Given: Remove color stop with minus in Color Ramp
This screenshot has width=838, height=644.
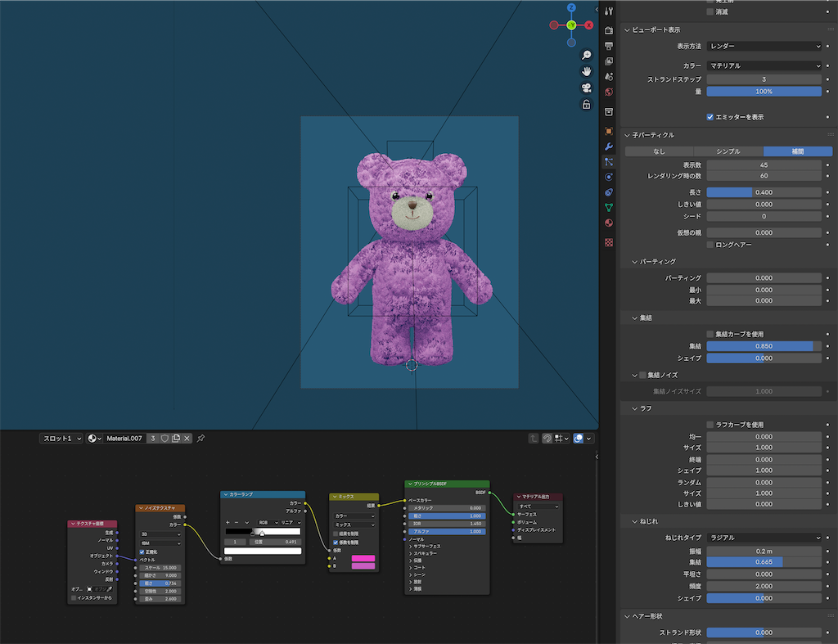Looking at the screenshot, I should (x=237, y=522).
